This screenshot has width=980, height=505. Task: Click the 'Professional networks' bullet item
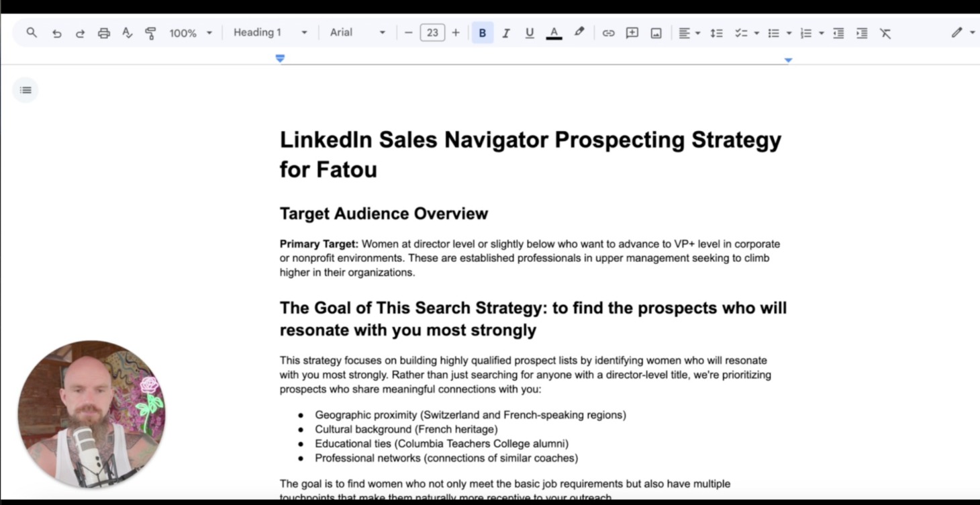pos(446,458)
